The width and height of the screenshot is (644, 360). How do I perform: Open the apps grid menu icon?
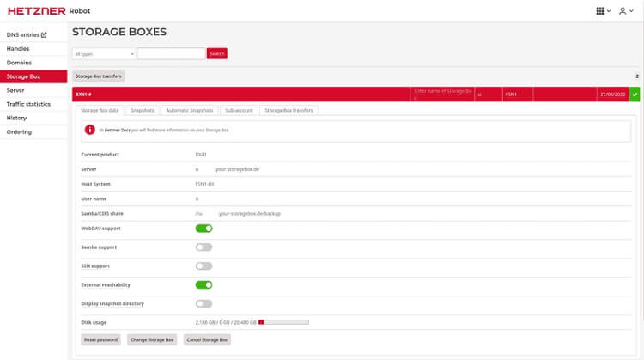pos(600,11)
